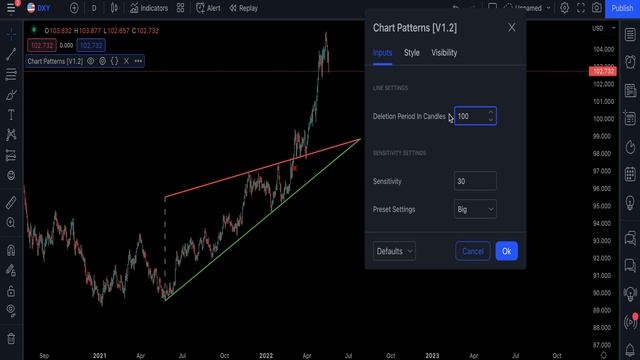Open the Defaults dropdown

394,251
